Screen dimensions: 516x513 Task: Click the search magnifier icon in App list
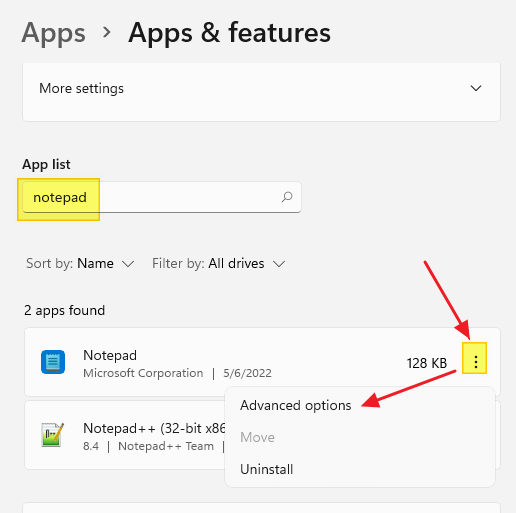287,197
